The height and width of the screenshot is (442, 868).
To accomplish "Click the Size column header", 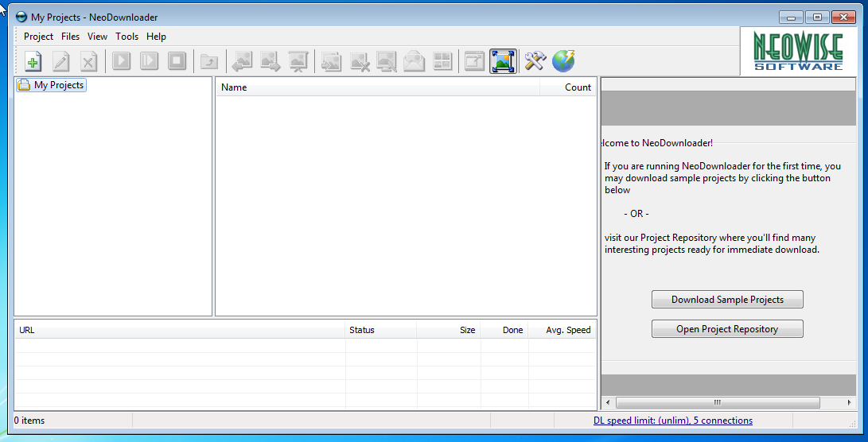I will point(449,330).
